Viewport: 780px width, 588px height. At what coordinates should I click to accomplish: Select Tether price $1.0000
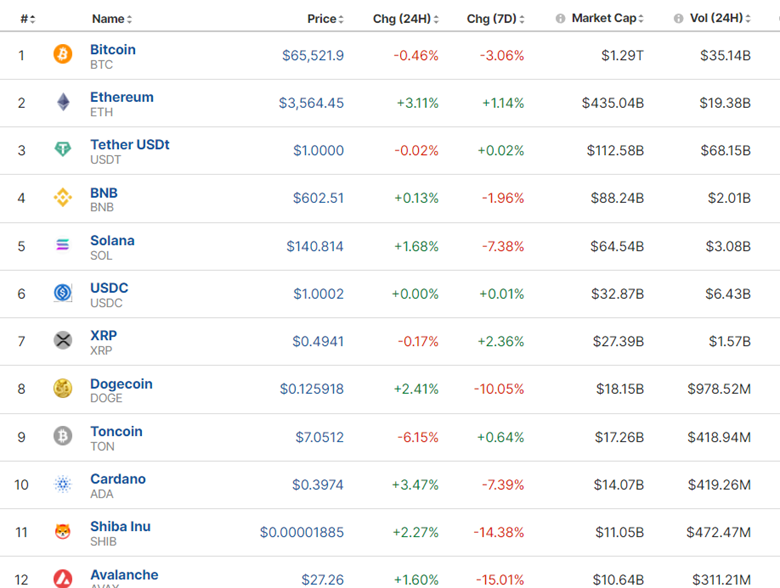pos(318,150)
